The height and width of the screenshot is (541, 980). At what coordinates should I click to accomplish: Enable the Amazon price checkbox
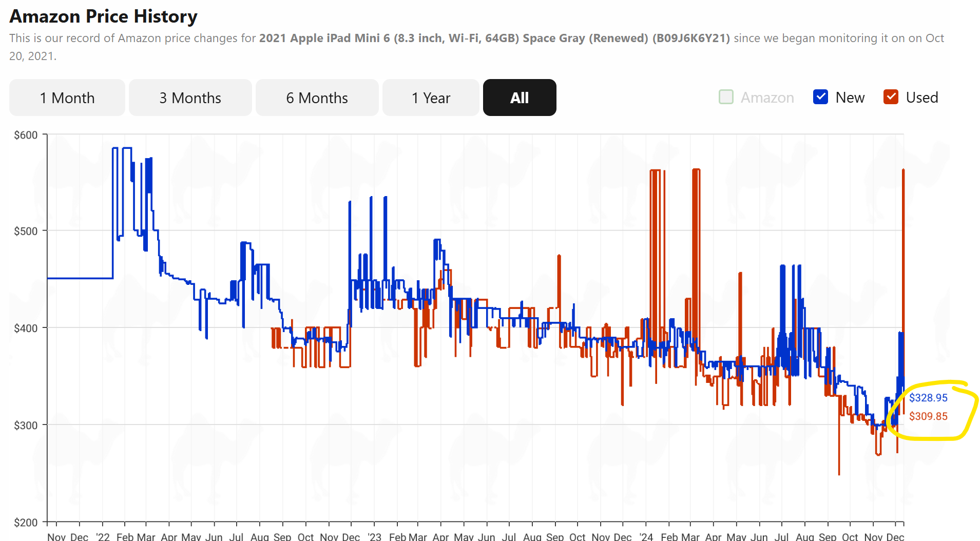(x=726, y=97)
